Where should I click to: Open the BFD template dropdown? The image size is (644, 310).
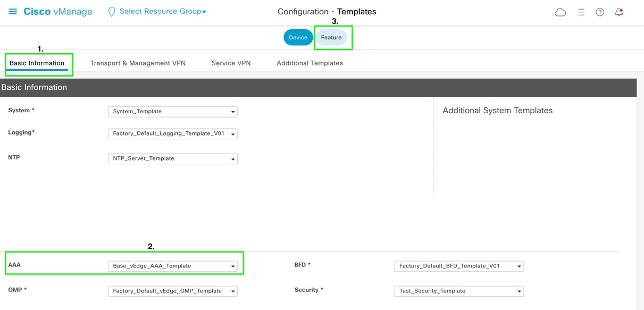pos(459,266)
